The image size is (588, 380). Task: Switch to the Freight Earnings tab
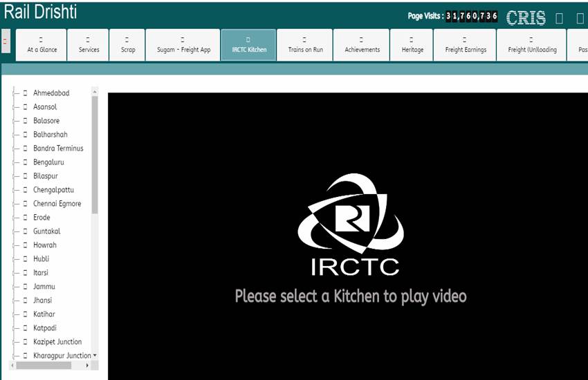pyautogui.click(x=465, y=46)
